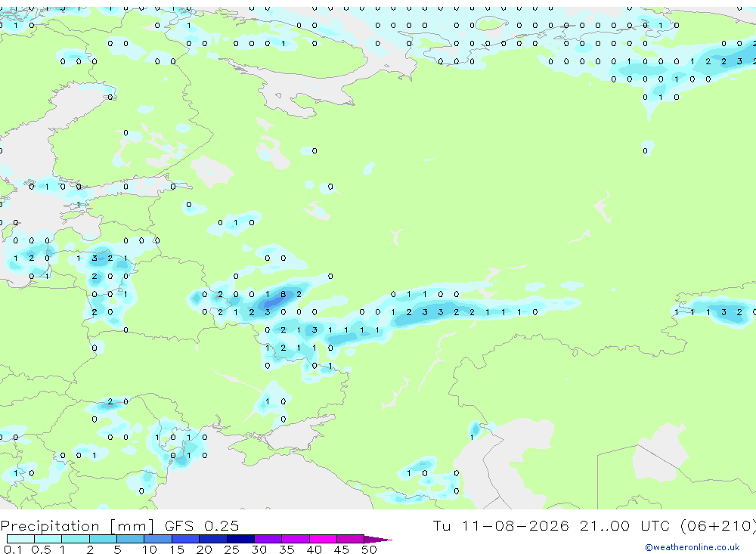756x554 pixels.
Task: Click the 25–30 mm navy legend swatch
Action: pyautogui.click(x=240, y=539)
